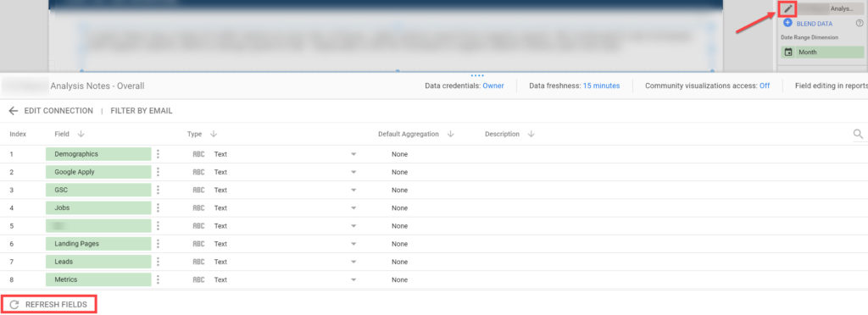This screenshot has width=868, height=315.
Task: Click the back arrow beside Edit Connection
Action: tap(14, 111)
